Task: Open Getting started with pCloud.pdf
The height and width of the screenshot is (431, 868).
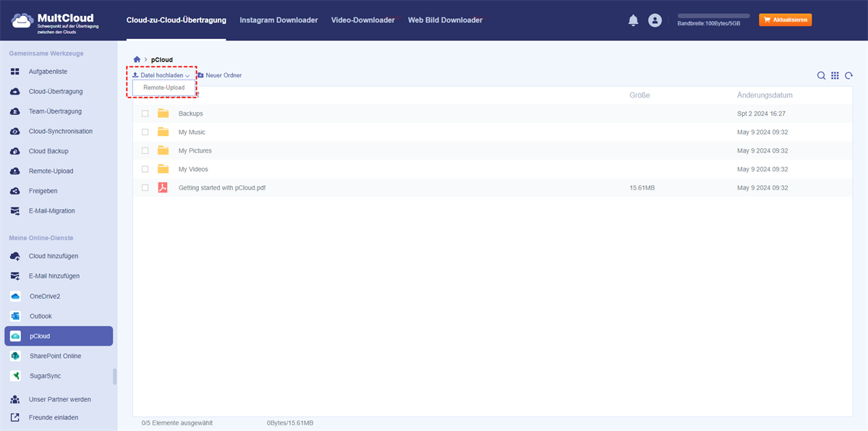Action: click(x=222, y=187)
